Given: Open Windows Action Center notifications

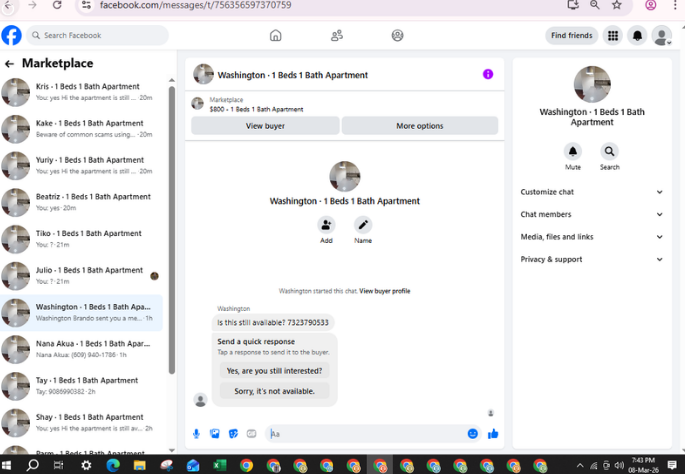Looking at the screenshot, I should click(672, 465).
